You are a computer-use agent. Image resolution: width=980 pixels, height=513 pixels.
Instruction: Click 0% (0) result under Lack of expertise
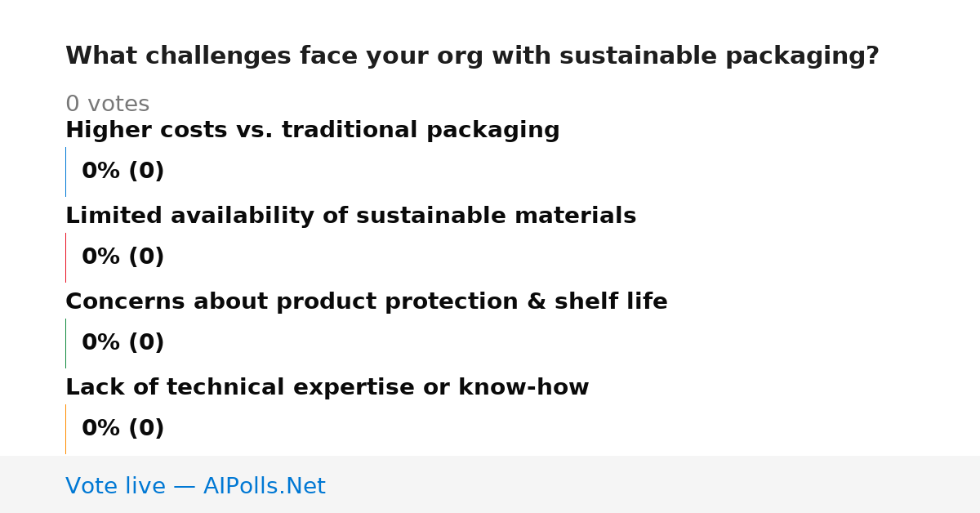122,429
